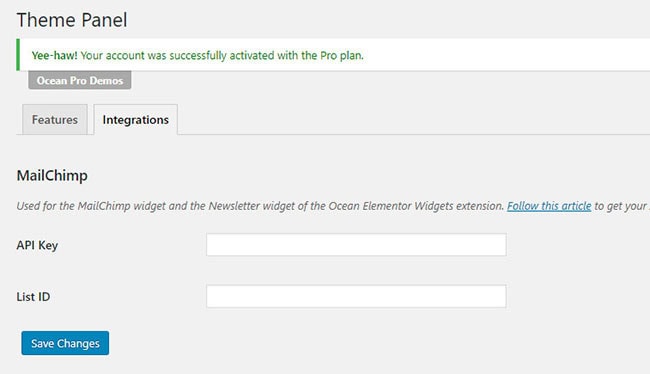Focus the API Key text field
650x374 pixels.
[x=356, y=245]
